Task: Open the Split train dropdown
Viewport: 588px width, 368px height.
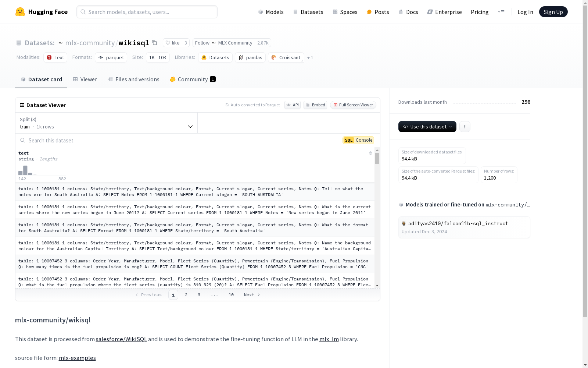Action: click(x=107, y=123)
